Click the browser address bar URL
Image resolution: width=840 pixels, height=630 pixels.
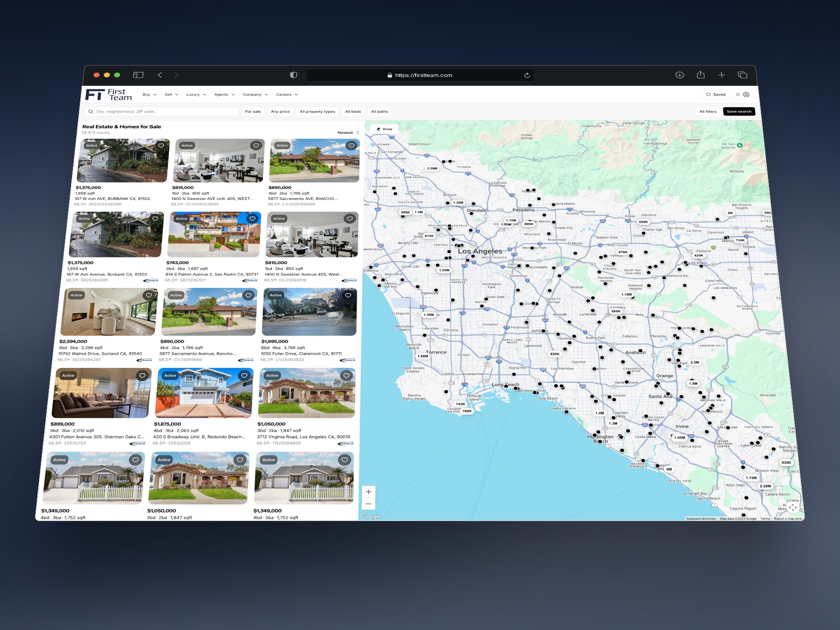(420, 75)
